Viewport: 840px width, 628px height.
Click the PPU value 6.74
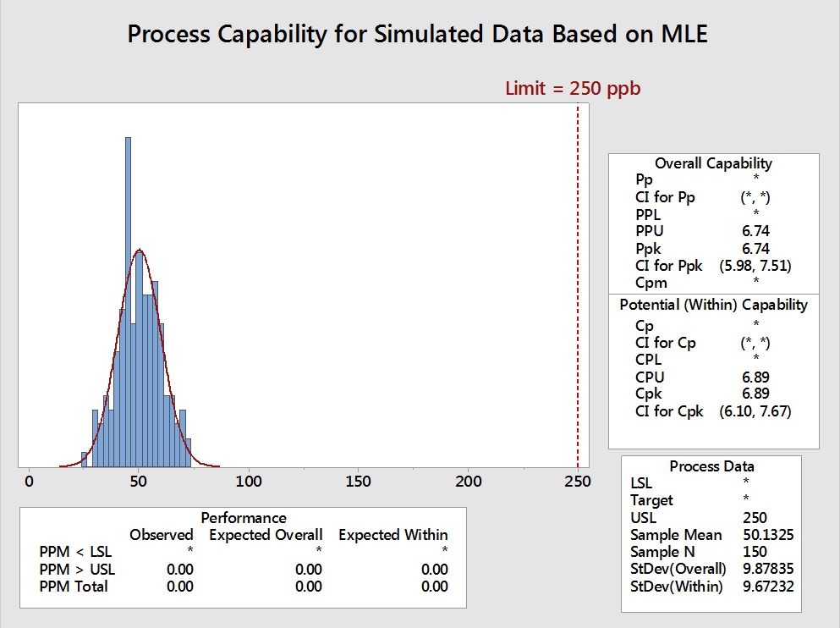pos(755,230)
